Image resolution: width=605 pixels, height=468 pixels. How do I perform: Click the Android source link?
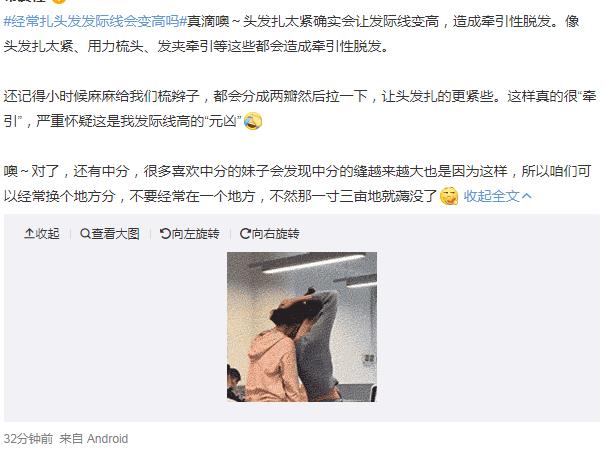coord(107,439)
